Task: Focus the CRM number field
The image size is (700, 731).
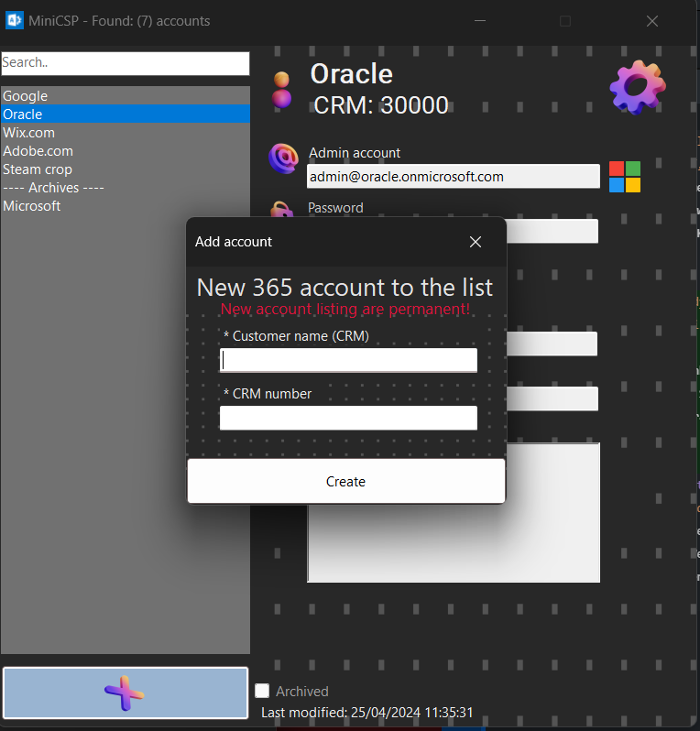Action: point(348,418)
